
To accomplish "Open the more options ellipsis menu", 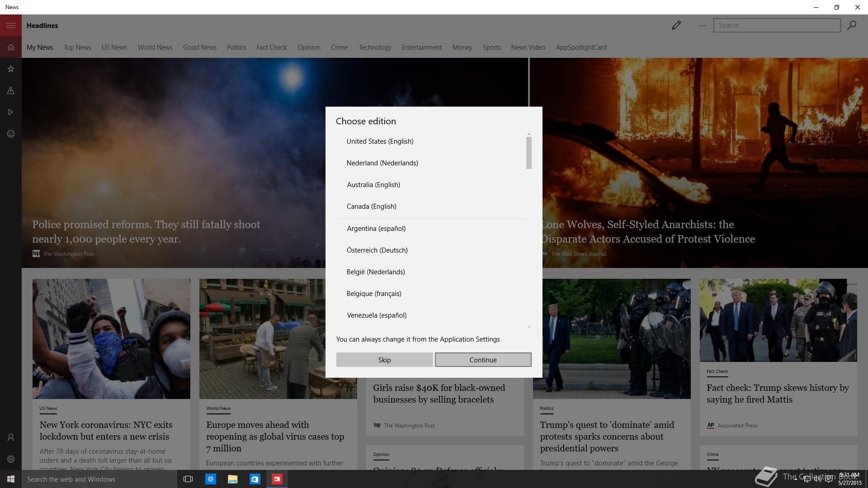I will click(702, 26).
